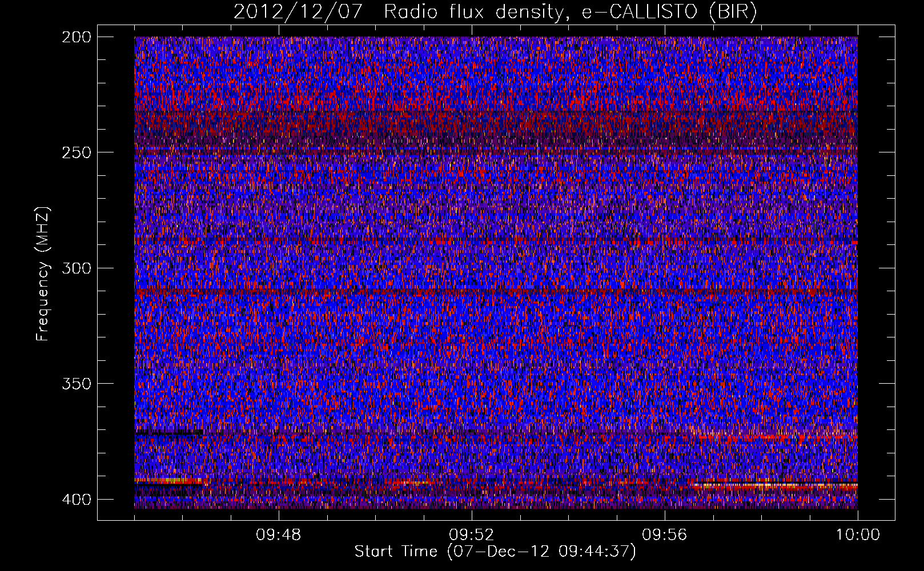Click the '09:56' time tick label
This screenshot has width=924, height=571.
click(x=665, y=535)
